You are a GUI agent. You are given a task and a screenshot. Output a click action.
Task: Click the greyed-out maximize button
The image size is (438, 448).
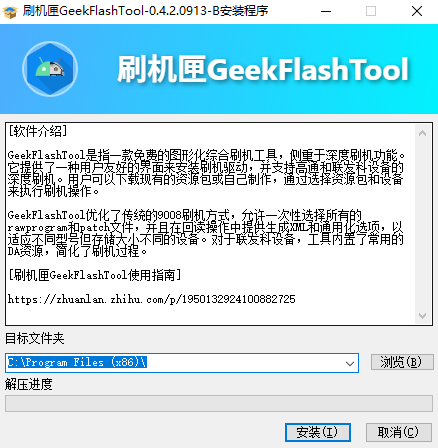point(371,12)
